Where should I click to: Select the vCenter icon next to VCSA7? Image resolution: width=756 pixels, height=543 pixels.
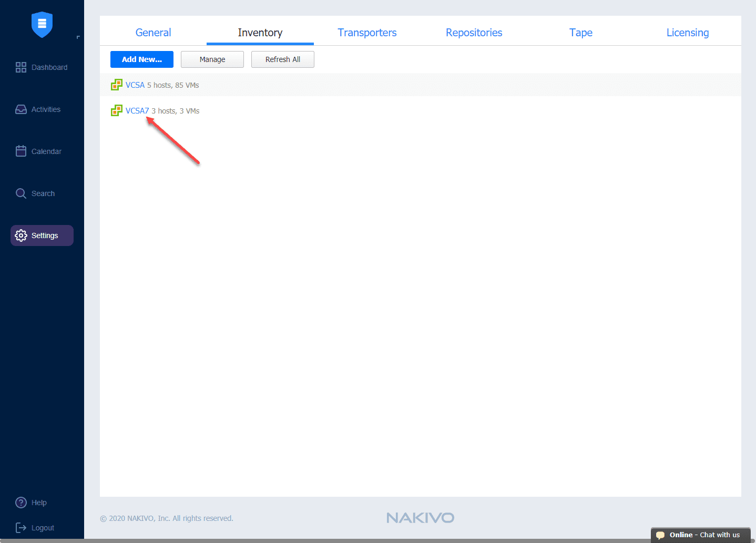tap(116, 110)
